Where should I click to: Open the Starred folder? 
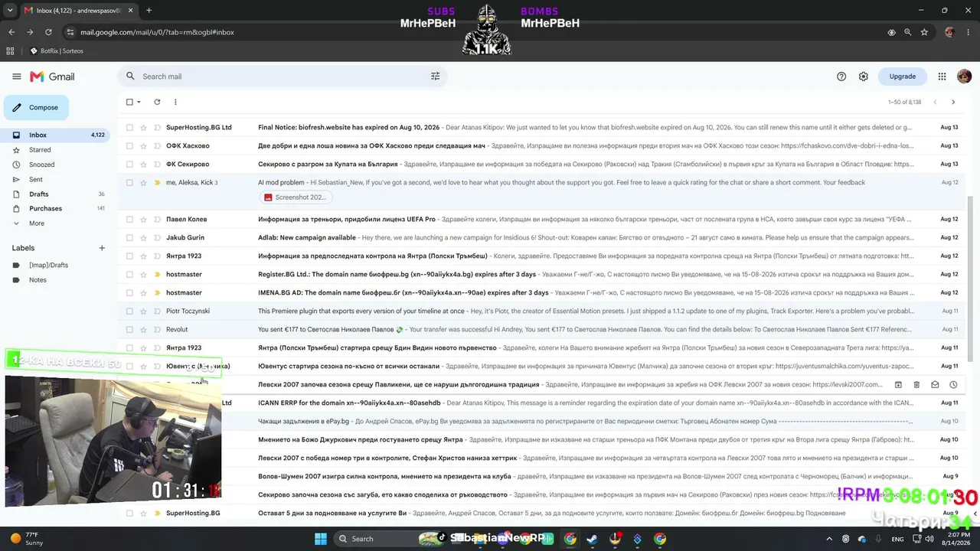(x=55, y=150)
